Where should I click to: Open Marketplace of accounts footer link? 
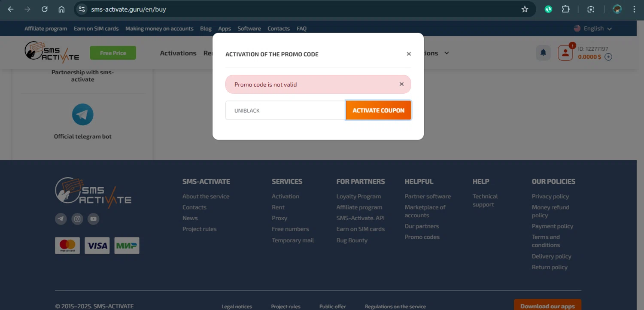coord(425,211)
